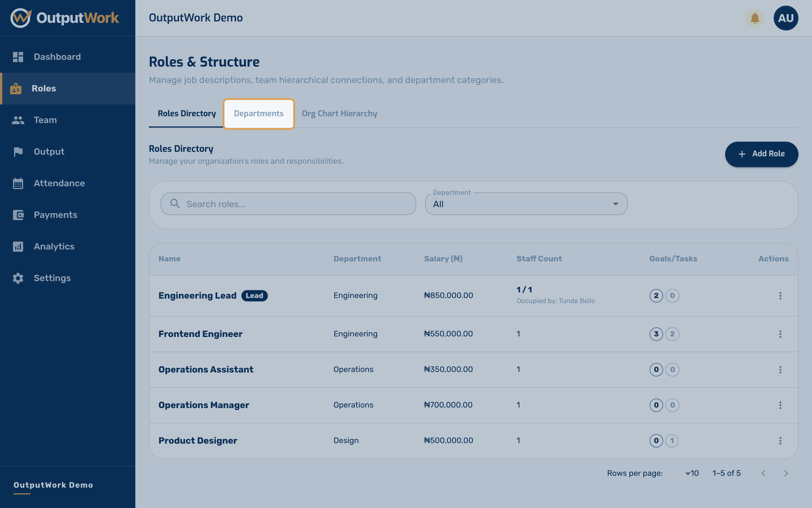Change the rows per page dropdown
Screen dimensions: 812x508
tap(692, 473)
